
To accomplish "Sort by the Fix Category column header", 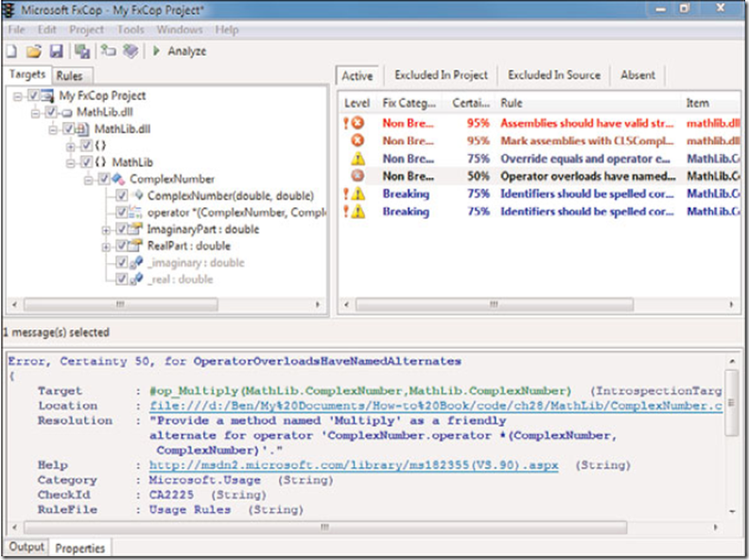I will (409, 103).
